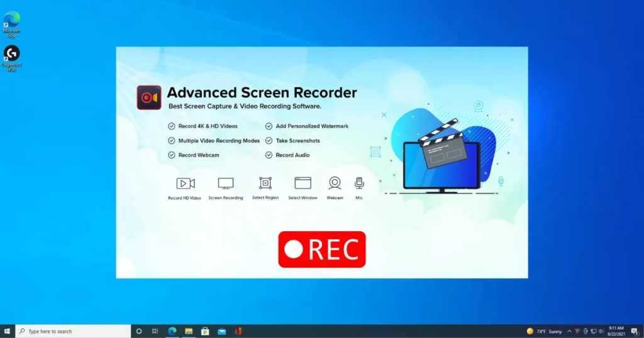Viewport: 644px width, 338px height.
Task: Open the clock showing 9:11 AM
Action: [616, 331]
